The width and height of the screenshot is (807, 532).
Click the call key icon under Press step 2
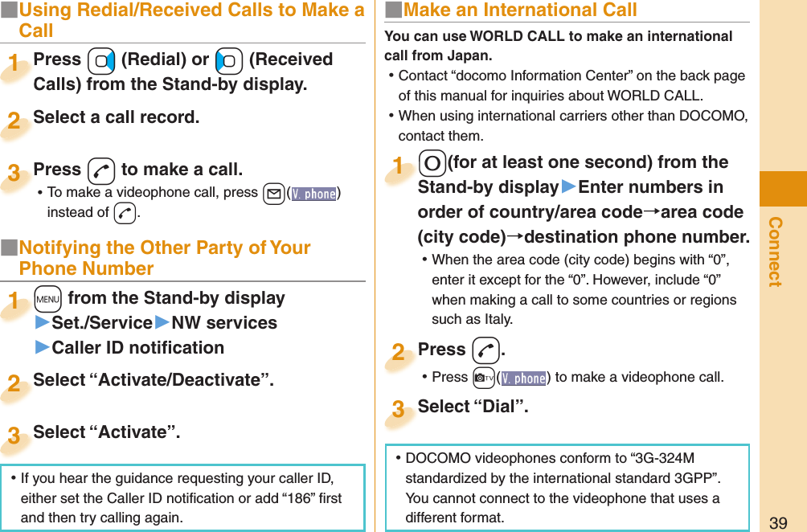[x=485, y=349]
